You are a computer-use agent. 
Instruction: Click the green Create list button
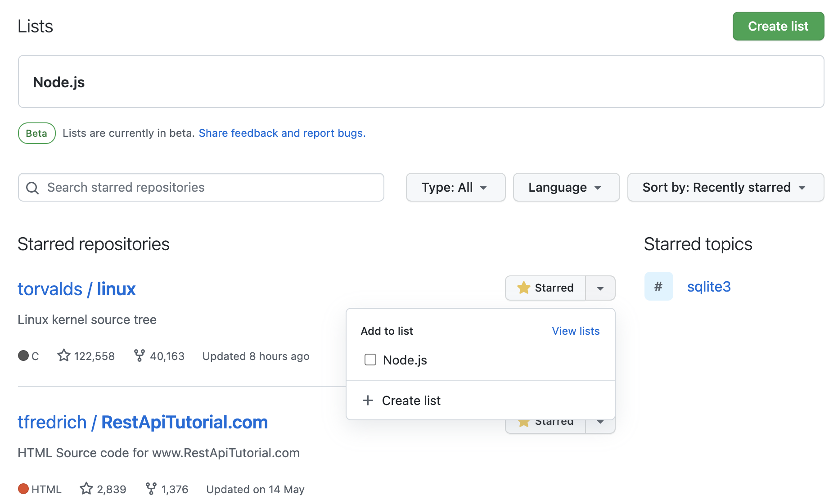tap(778, 26)
